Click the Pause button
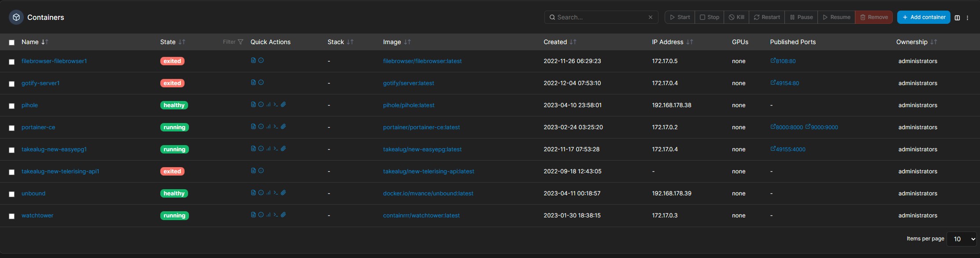This screenshot has height=258, width=980. pyautogui.click(x=801, y=17)
